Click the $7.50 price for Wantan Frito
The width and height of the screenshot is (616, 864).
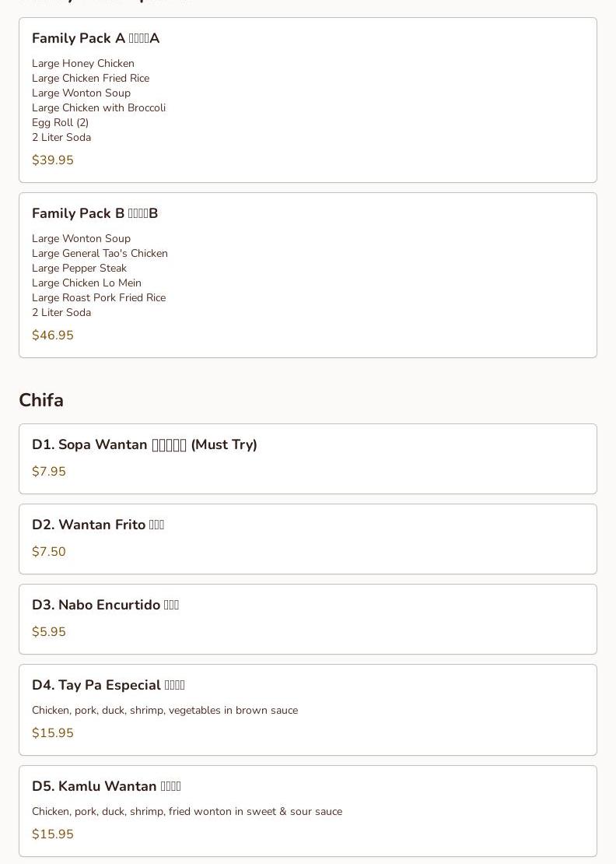click(49, 552)
